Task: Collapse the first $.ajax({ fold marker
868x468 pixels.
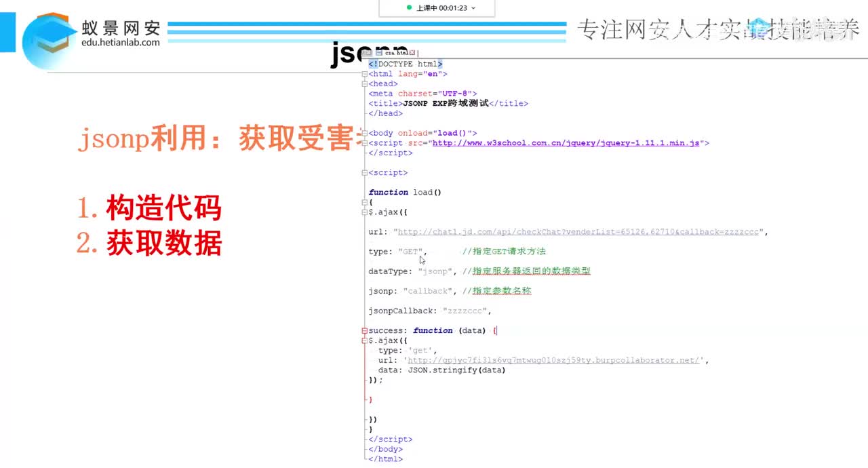Action: click(365, 212)
